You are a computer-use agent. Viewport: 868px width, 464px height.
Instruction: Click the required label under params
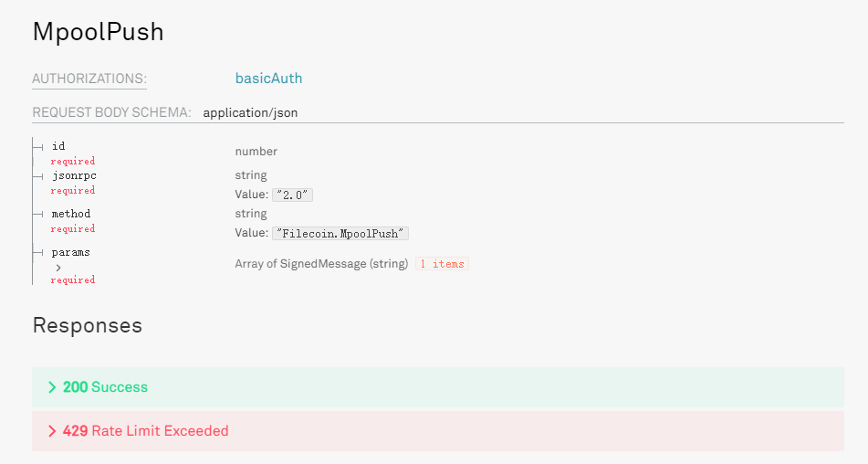tap(72, 280)
